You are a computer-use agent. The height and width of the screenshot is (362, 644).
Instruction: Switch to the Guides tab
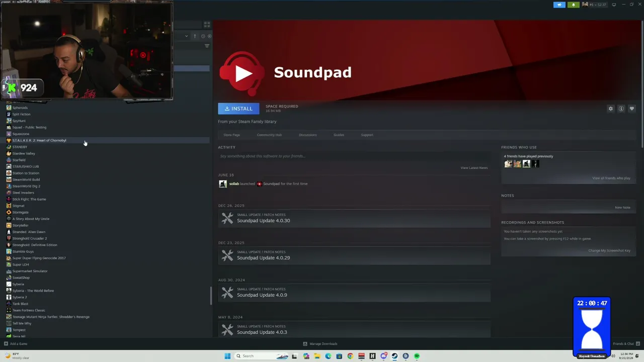coord(339,135)
